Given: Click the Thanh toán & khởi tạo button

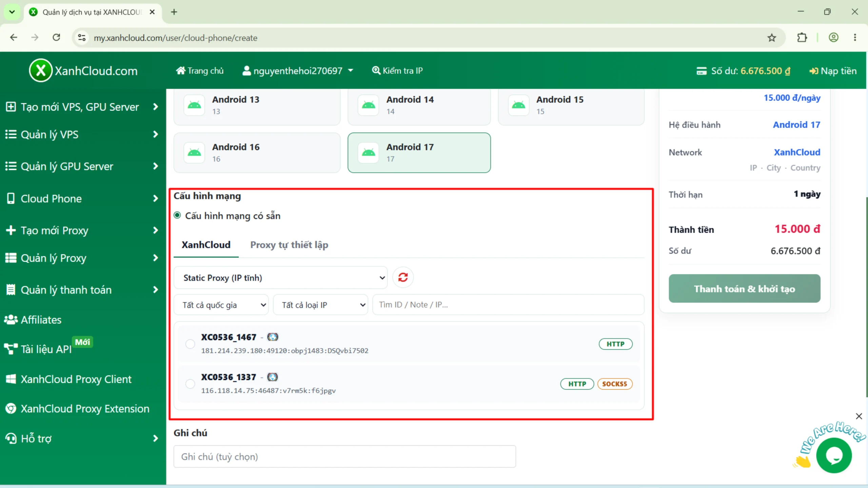Looking at the screenshot, I should [744, 288].
